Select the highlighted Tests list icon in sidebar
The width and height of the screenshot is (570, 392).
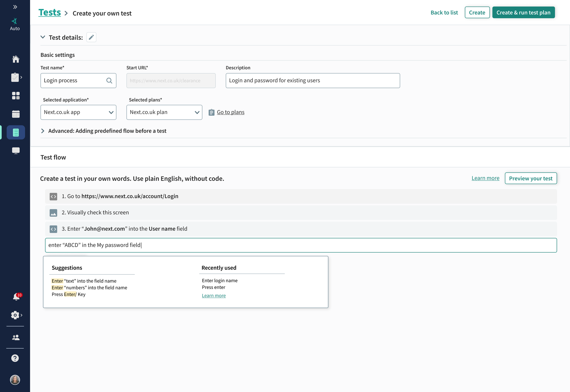point(16,132)
